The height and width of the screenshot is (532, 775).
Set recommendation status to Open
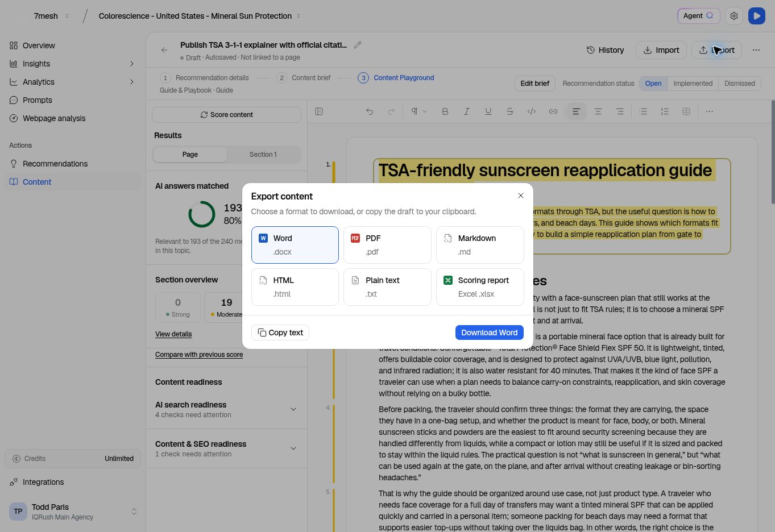[653, 84]
